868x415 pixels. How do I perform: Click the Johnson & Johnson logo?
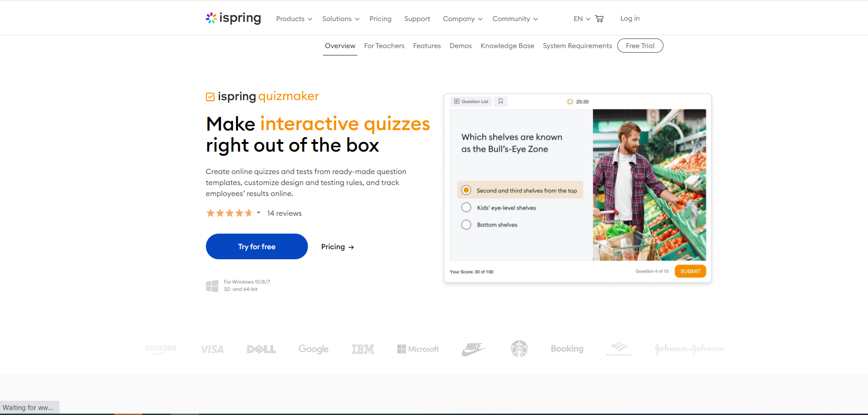pyautogui.click(x=690, y=349)
